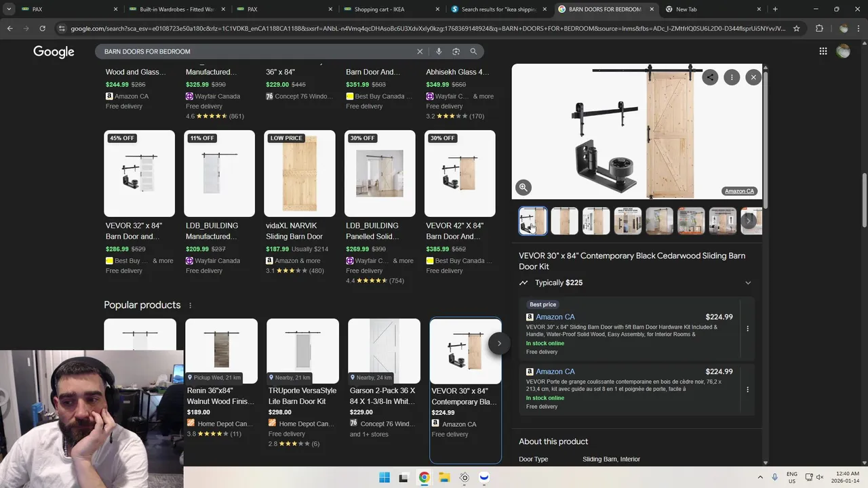Open first Amazon CA seller link
The height and width of the screenshot is (488, 868).
coord(555,317)
